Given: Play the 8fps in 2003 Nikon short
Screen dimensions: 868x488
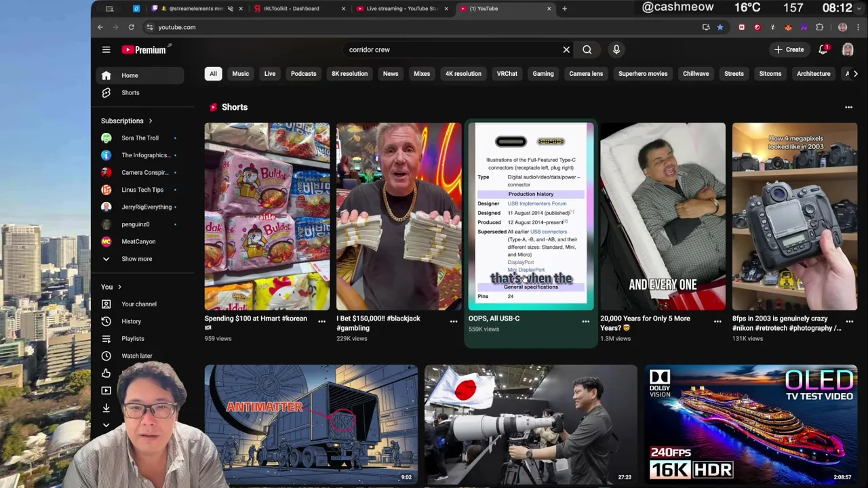Looking at the screenshot, I should 795,216.
